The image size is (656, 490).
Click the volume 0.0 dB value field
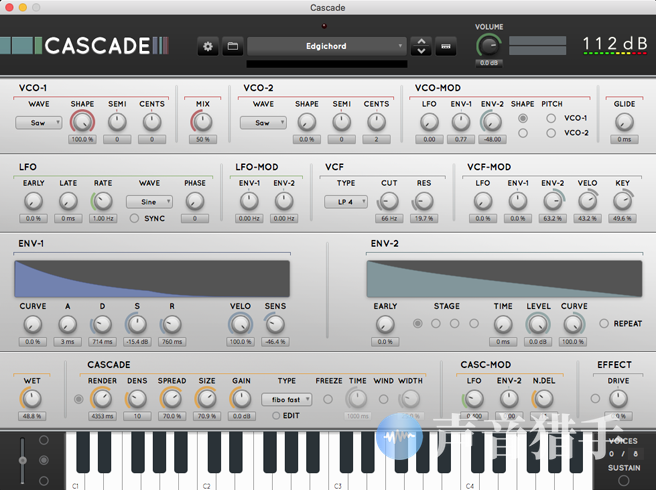point(489,63)
